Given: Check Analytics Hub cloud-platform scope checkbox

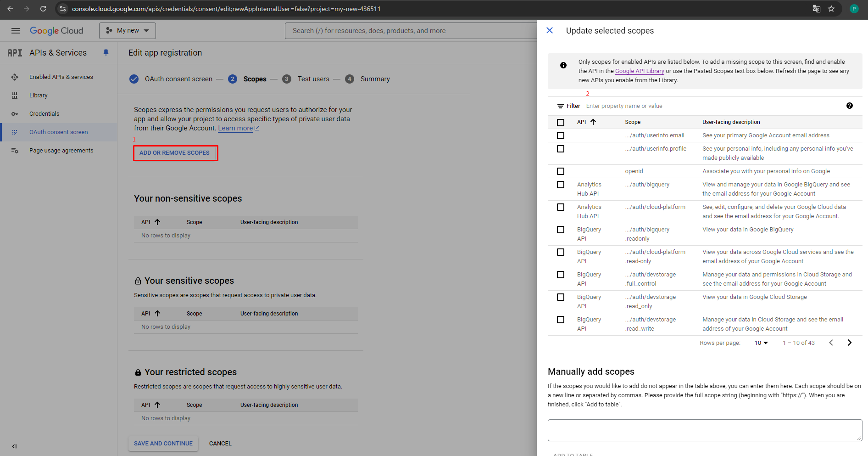Looking at the screenshot, I should [x=561, y=207].
